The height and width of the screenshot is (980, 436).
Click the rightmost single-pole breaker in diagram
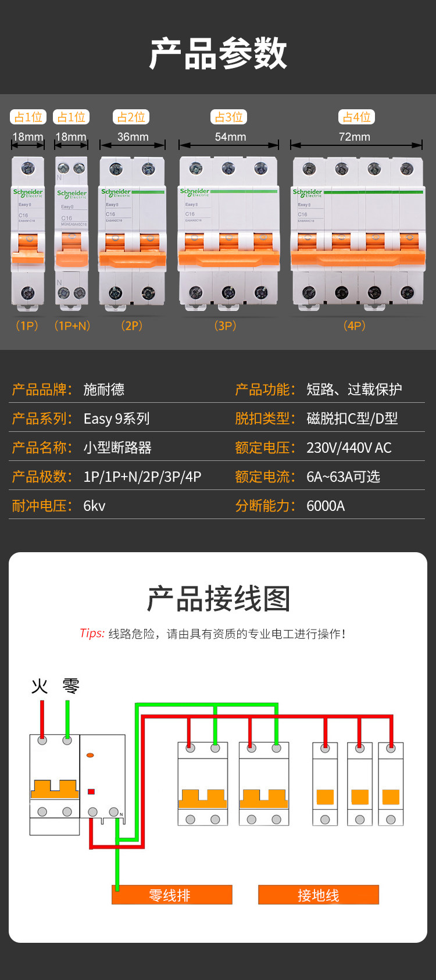point(391,784)
